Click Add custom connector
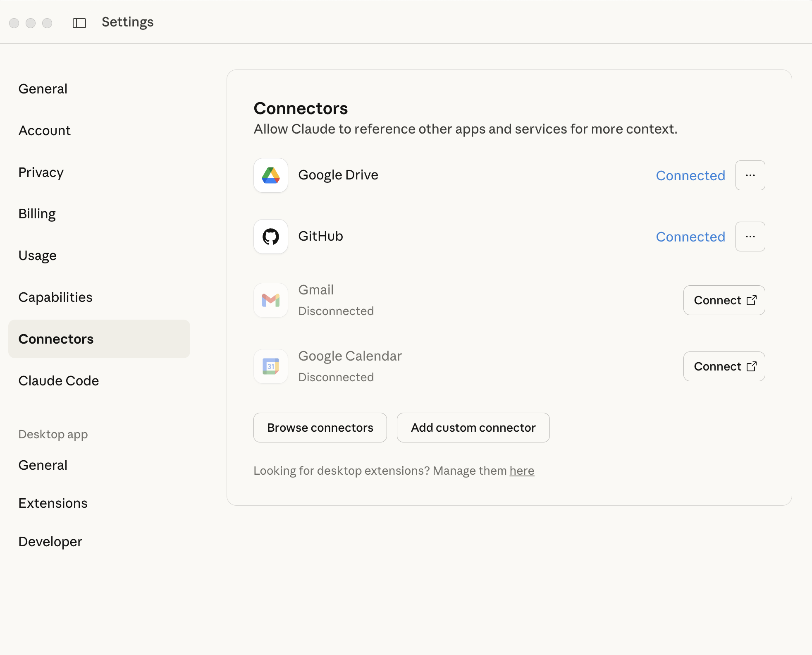The width and height of the screenshot is (812, 655). [x=473, y=428]
